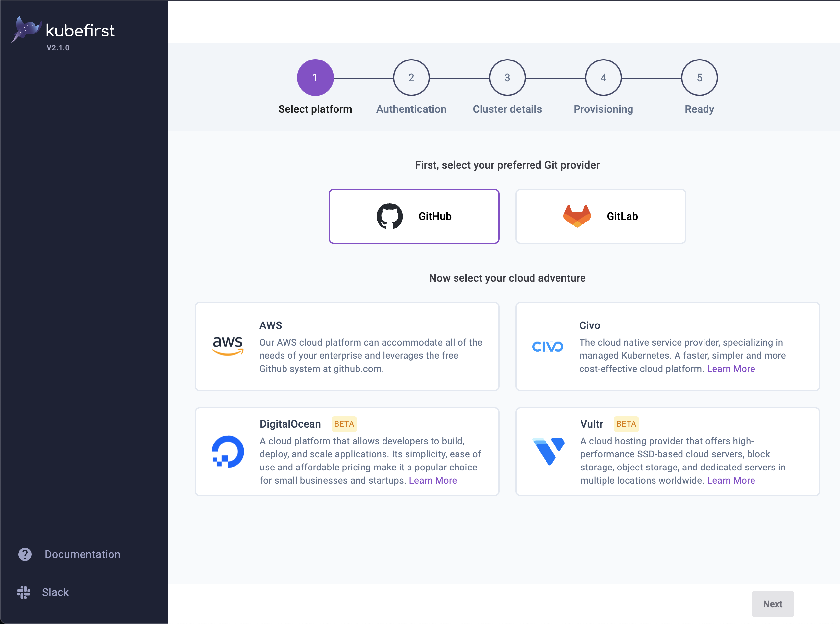Click the Next button

click(773, 604)
